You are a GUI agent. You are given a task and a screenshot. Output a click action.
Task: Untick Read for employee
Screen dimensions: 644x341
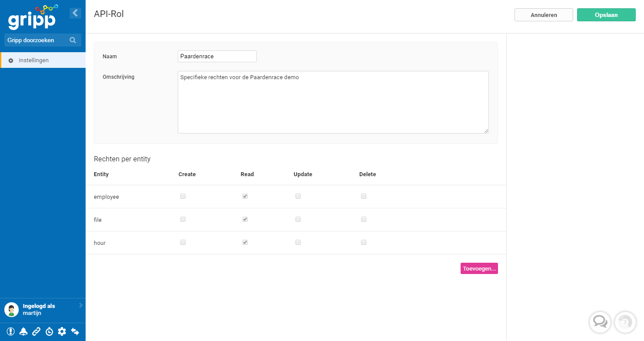[x=245, y=196]
